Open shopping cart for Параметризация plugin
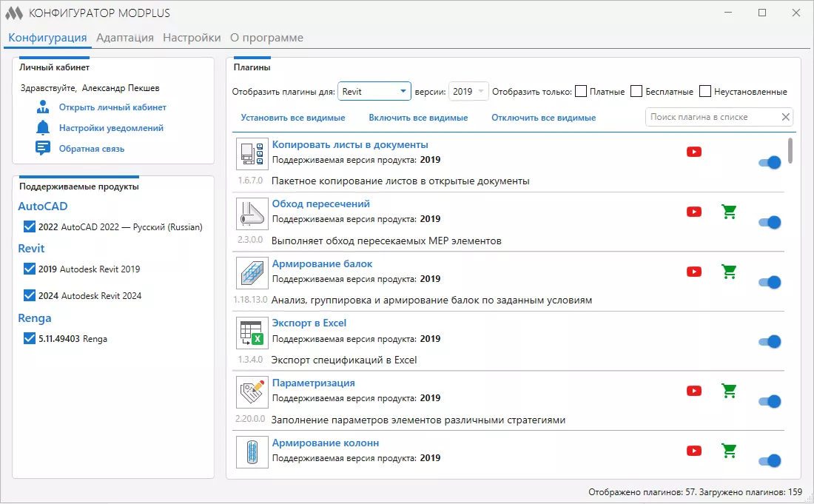The height and width of the screenshot is (504, 814). 729,390
